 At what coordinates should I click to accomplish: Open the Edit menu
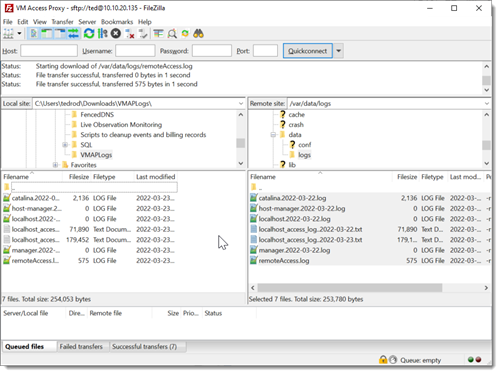coord(23,22)
